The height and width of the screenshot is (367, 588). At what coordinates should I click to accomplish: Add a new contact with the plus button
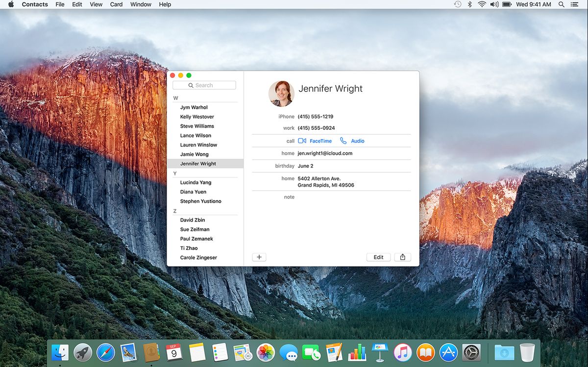(x=259, y=257)
